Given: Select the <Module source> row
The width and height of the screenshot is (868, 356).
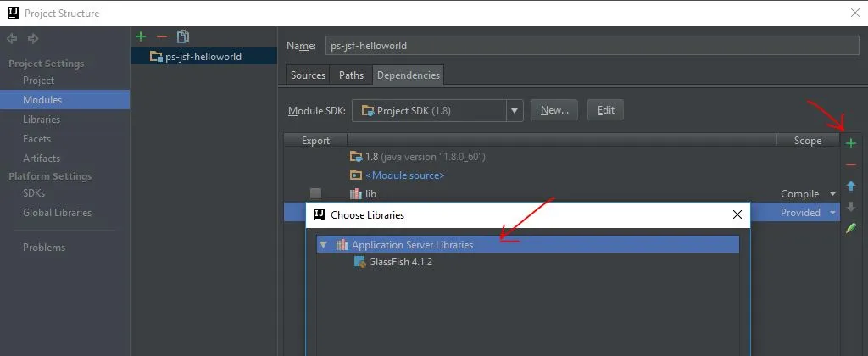Looking at the screenshot, I should click(x=562, y=175).
